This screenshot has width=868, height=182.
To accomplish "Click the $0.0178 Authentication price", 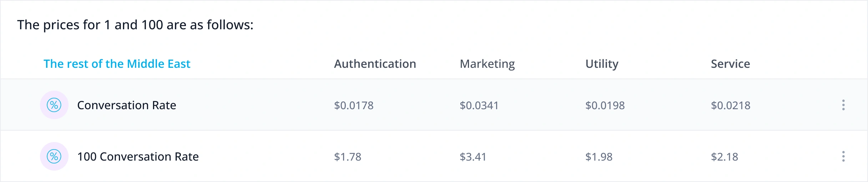I will pos(354,105).
